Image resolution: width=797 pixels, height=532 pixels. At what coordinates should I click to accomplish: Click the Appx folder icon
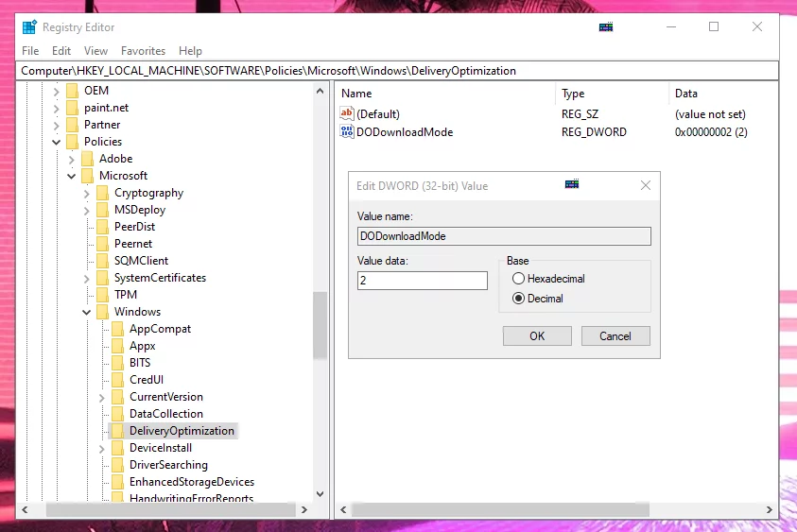(x=118, y=346)
